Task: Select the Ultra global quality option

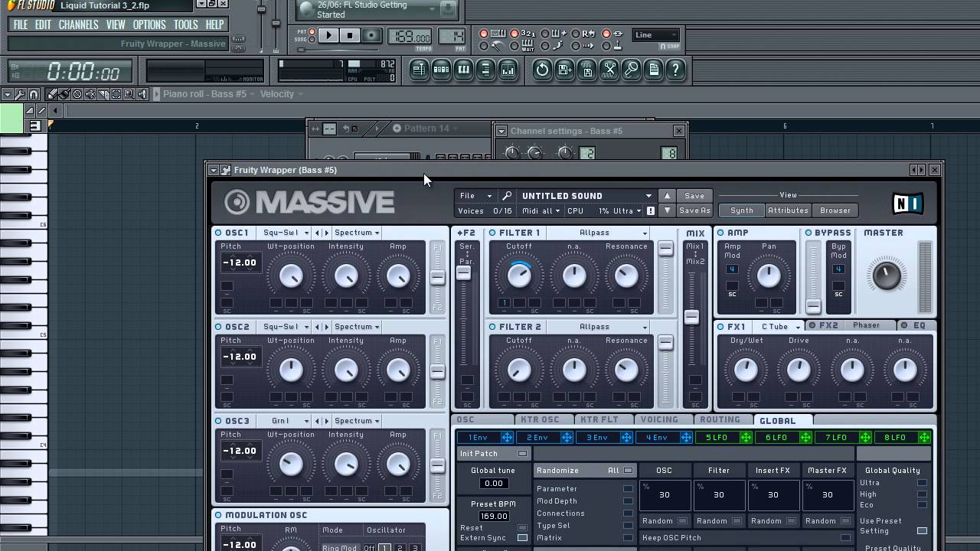Action: click(922, 483)
